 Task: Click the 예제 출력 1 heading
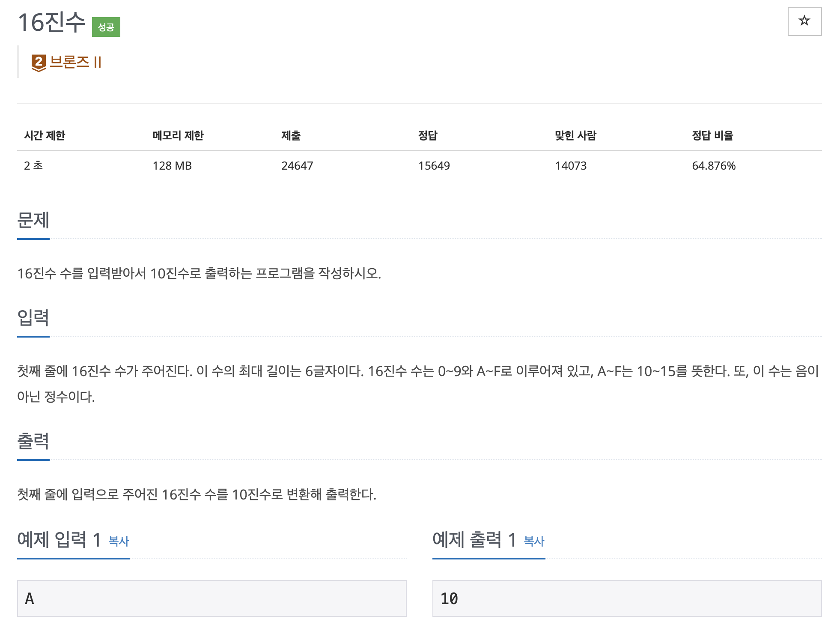pyautogui.click(x=474, y=539)
